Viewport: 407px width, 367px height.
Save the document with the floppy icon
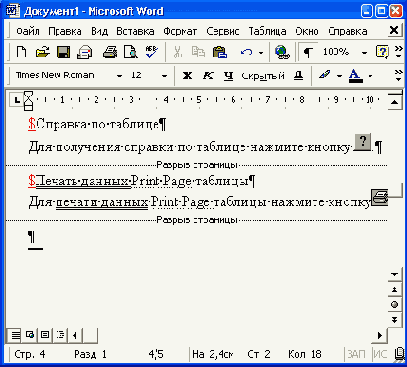pyautogui.click(x=63, y=52)
